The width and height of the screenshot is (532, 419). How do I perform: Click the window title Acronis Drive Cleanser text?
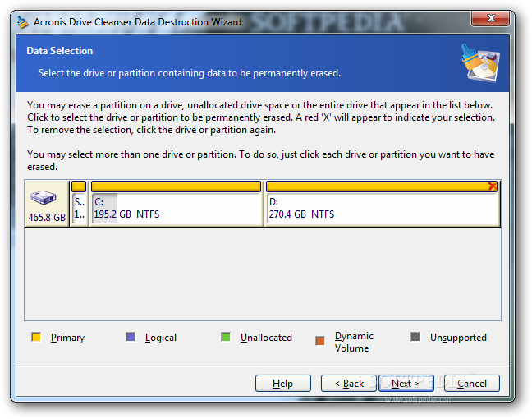pos(137,22)
